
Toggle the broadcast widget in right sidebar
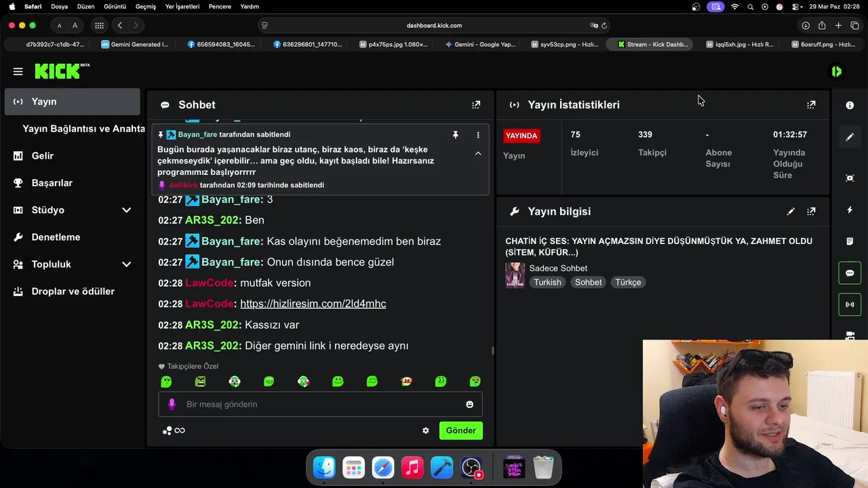click(x=850, y=304)
